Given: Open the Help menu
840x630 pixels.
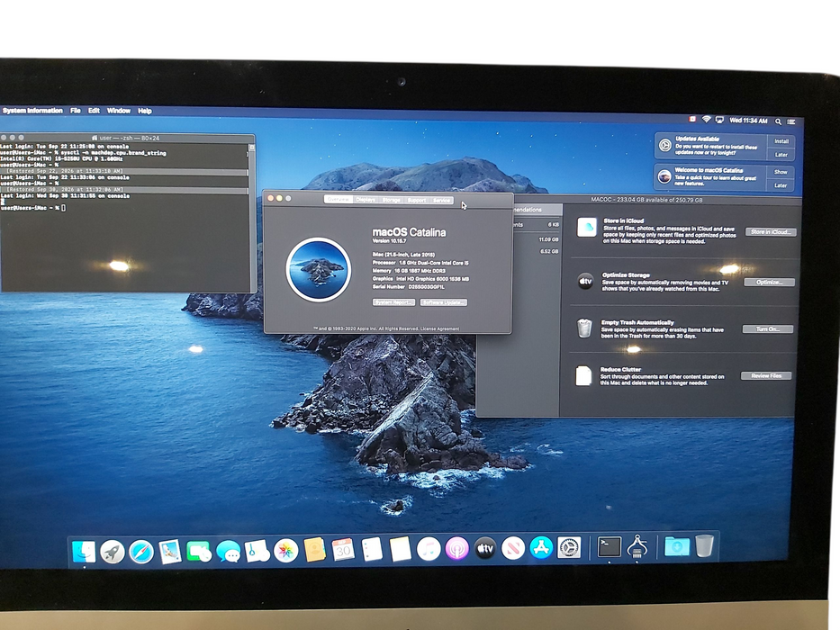Looking at the screenshot, I should click(x=145, y=111).
